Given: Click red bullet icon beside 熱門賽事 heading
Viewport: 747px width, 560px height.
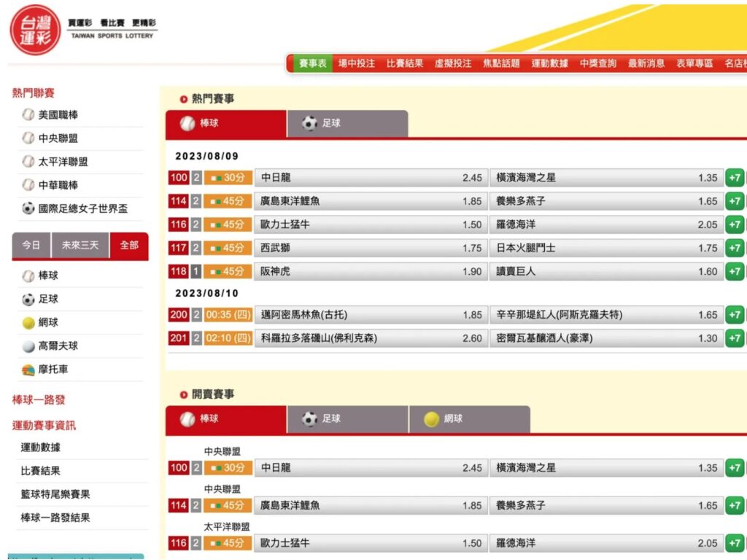Looking at the screenshot, I should click(183, 99).
